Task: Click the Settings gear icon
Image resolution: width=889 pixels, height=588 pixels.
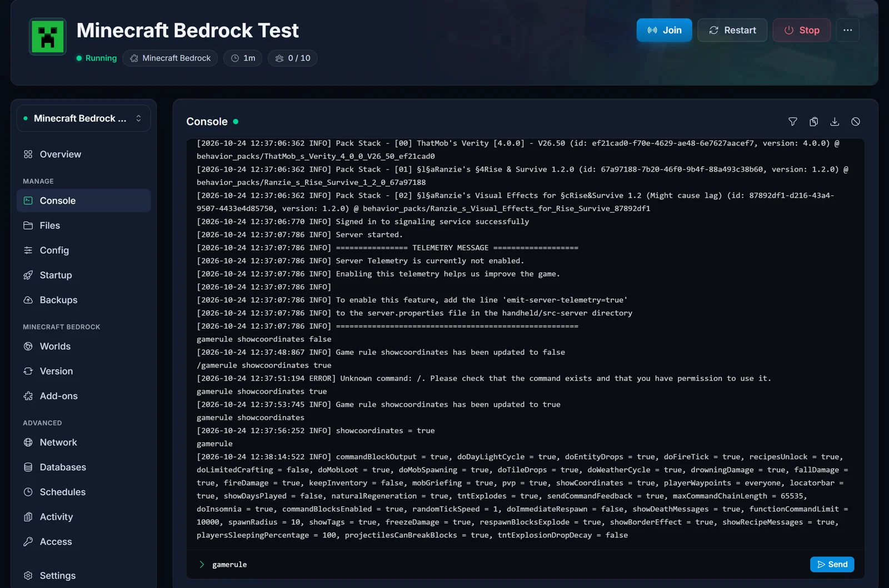Action: tap(28, 576)
